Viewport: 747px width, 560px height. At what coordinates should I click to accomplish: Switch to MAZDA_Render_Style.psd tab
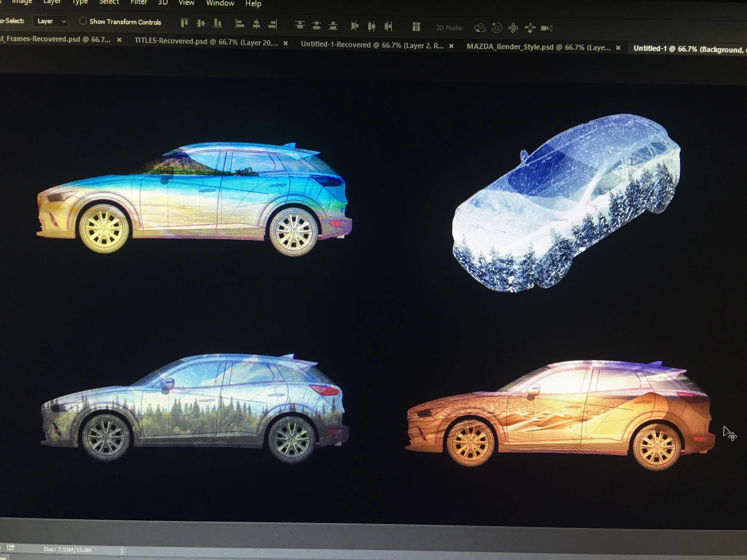(x=538, y=47)
